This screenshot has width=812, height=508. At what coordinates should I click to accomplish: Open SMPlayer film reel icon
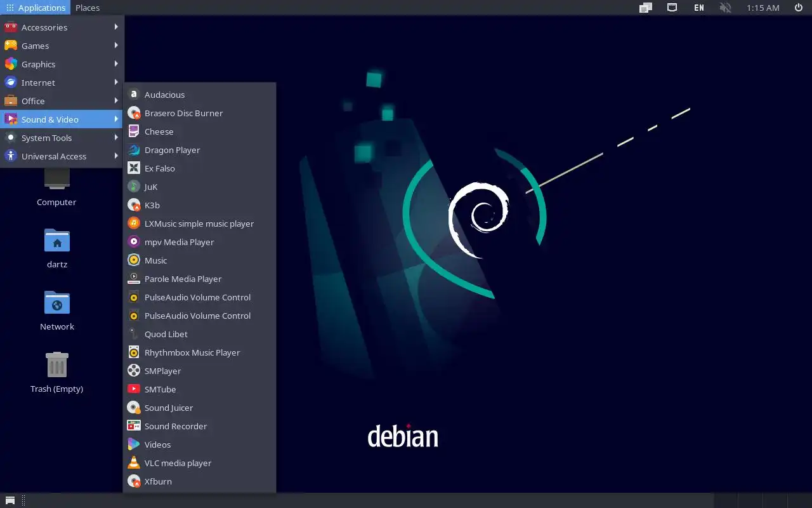click(x=134, y=371)
